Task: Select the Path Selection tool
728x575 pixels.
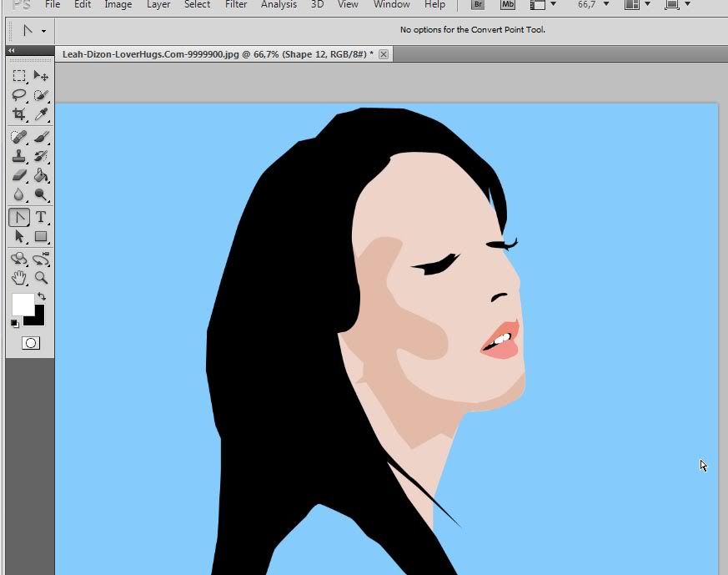Action: (x=19, y=236)
